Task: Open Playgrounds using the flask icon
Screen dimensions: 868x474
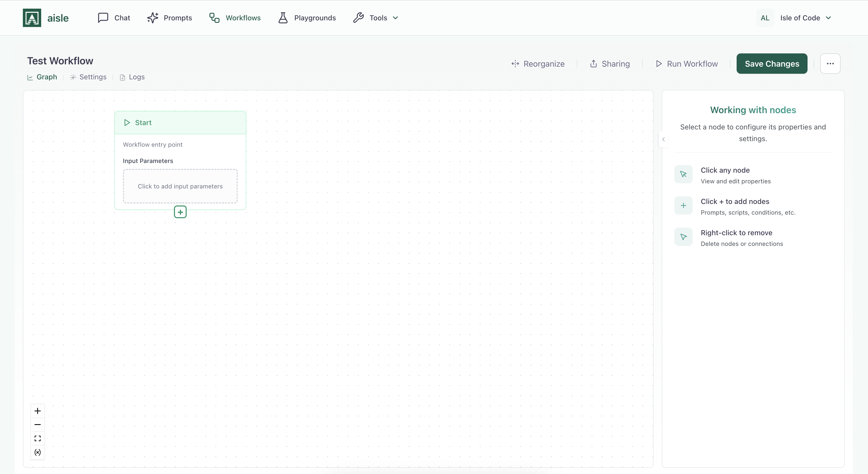Action: 283,18
